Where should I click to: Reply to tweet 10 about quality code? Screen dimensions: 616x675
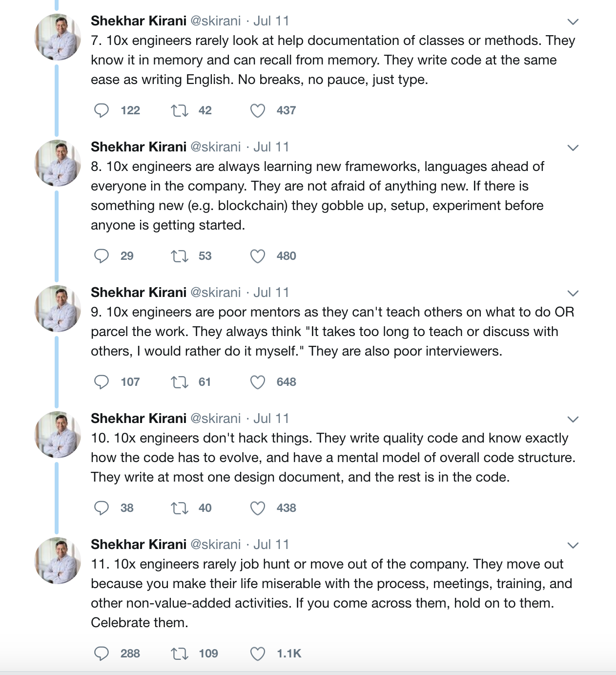[102, 508]
